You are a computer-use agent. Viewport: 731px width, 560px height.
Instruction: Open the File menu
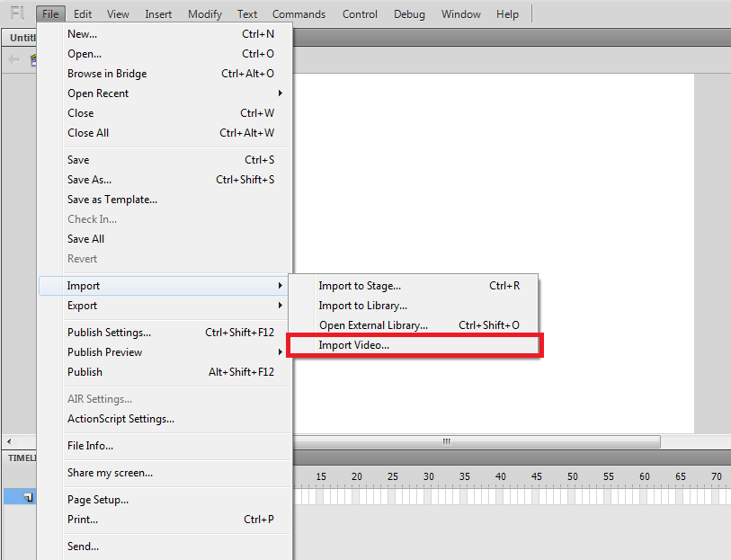[x=50, y=14]
